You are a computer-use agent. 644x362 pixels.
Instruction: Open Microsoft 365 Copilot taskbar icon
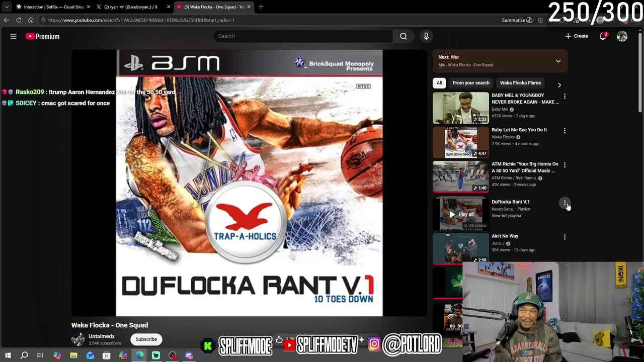[123, 355]
